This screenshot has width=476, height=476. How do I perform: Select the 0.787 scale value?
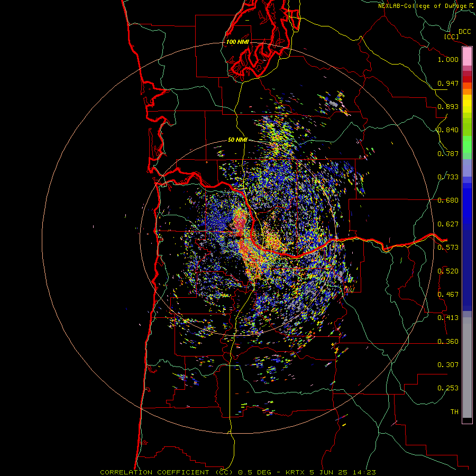point(448,153)
